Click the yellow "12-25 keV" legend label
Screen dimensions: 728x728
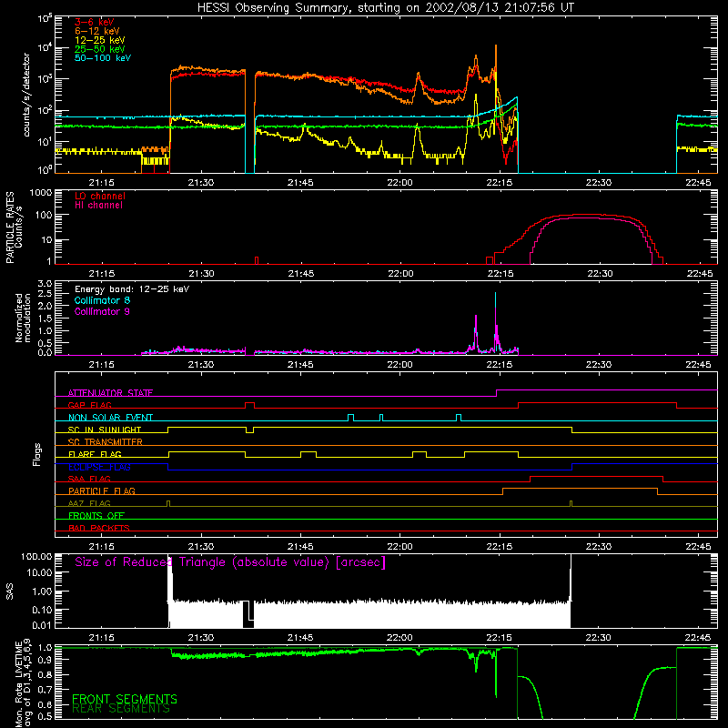[x=100, y=40]
